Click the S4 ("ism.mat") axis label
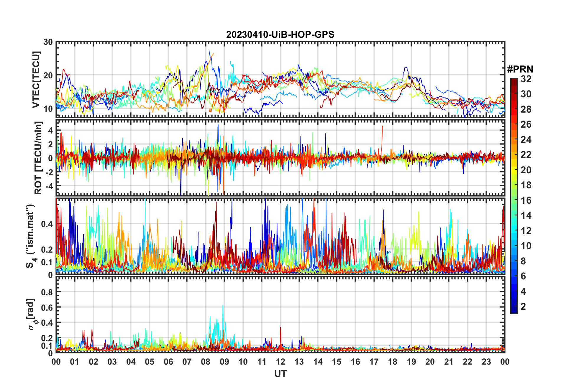Screen dimensions: 561x392 pyautogui.click(x=30, y=236)
